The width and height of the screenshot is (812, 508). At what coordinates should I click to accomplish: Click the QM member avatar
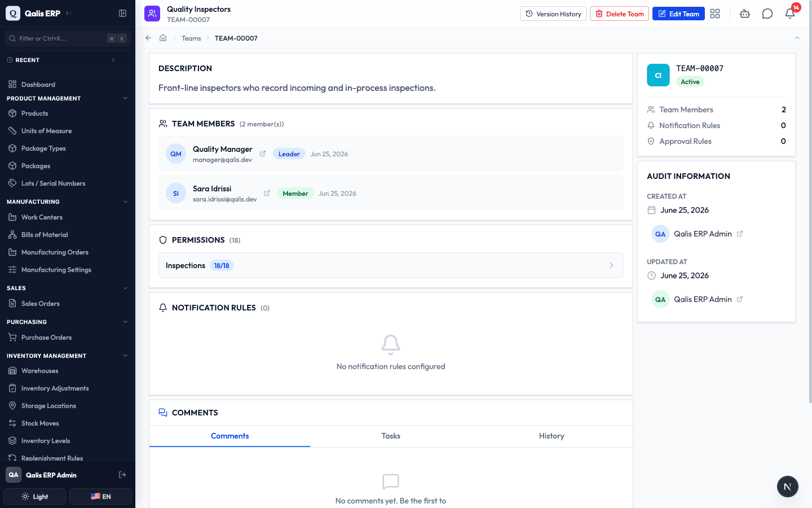coord(176,154)
